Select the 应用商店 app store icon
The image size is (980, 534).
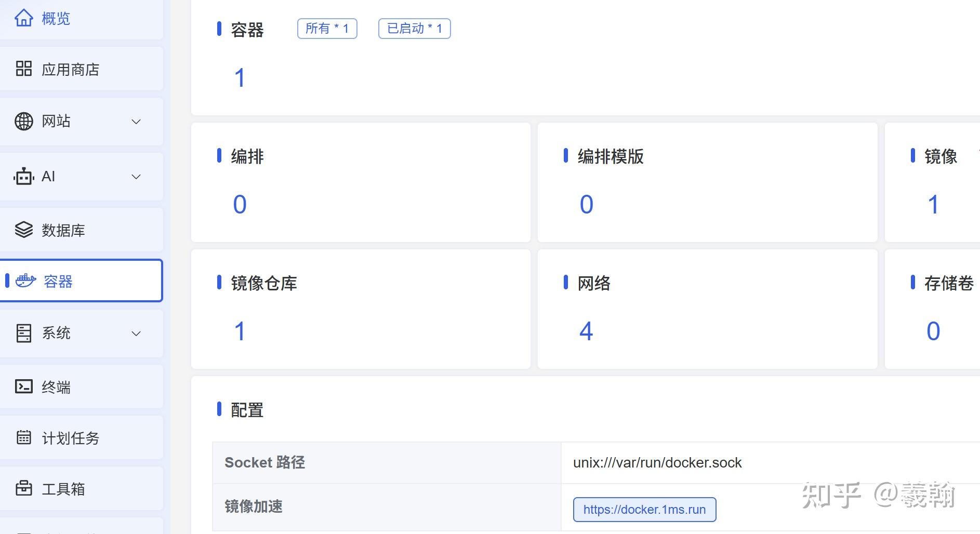[24, 69]
